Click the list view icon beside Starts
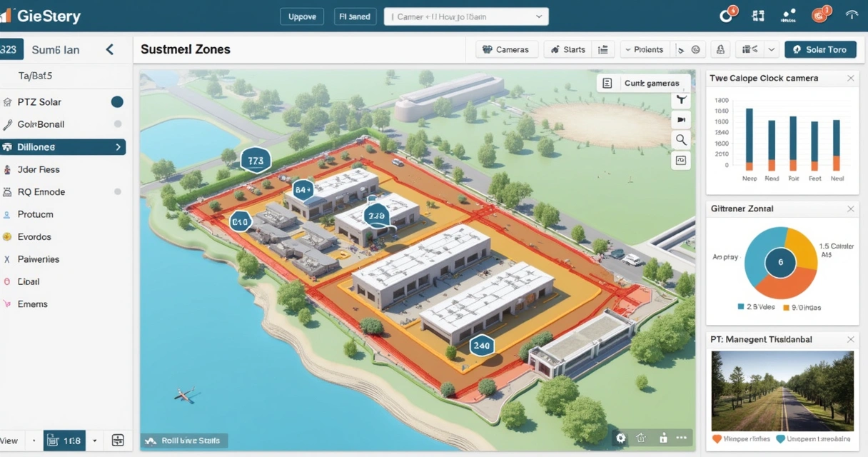868x457 pixels. coord(603,50)
